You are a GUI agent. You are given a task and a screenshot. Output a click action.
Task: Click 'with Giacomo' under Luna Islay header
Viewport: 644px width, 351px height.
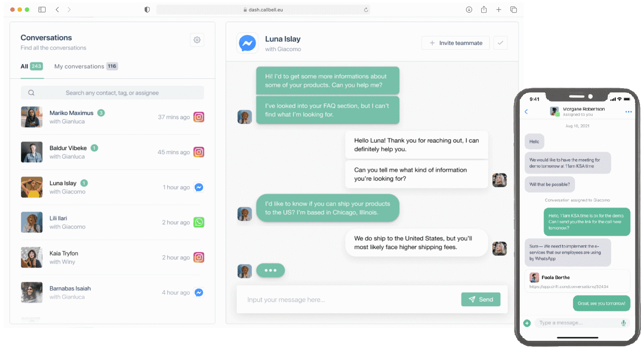point(283,49)
